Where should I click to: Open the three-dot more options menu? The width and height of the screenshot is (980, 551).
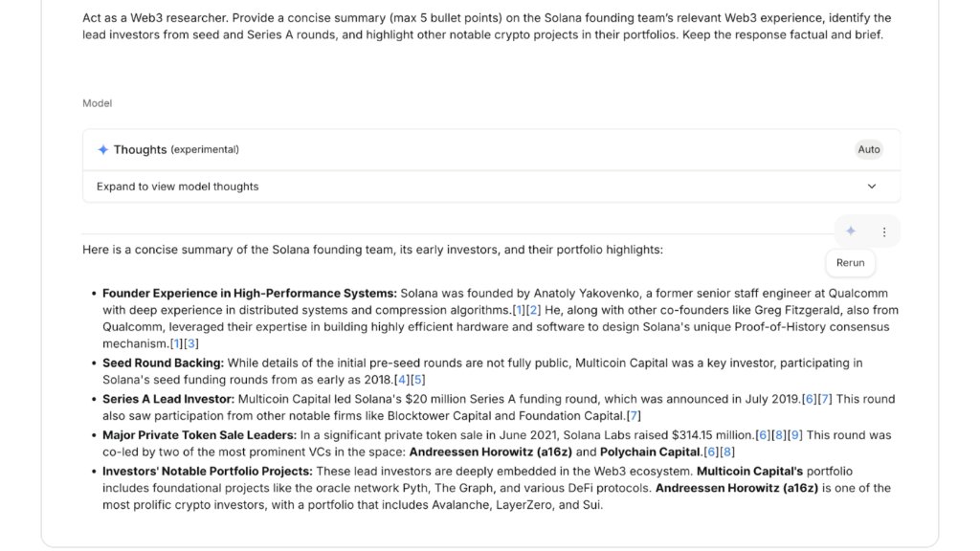[x=884, y=231]
